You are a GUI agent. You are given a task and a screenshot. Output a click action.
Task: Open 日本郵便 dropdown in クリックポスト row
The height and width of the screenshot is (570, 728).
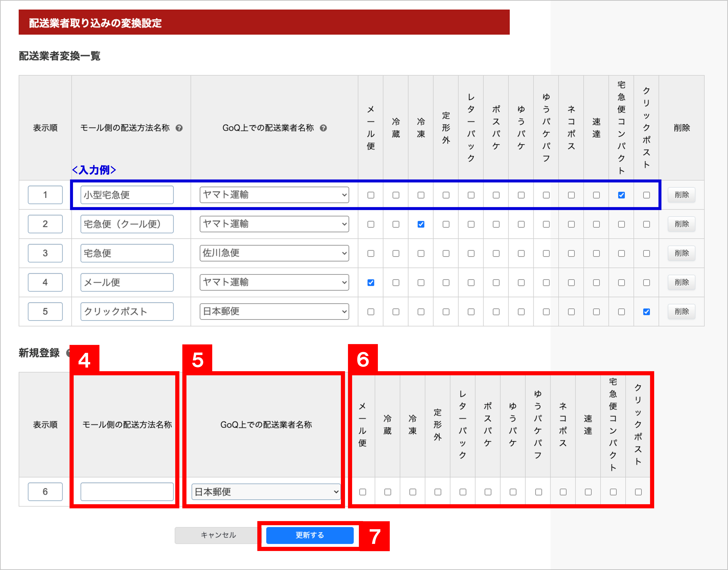274,311
